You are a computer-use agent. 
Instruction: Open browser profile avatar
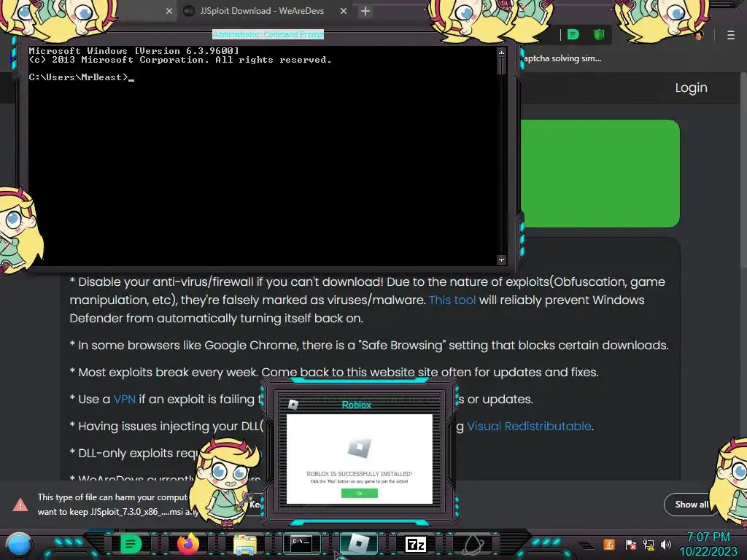[x=698, y=35]
